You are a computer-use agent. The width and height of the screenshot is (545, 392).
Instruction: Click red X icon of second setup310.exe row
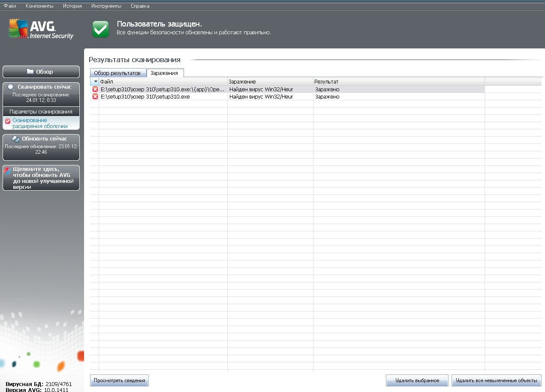(95, 96)
